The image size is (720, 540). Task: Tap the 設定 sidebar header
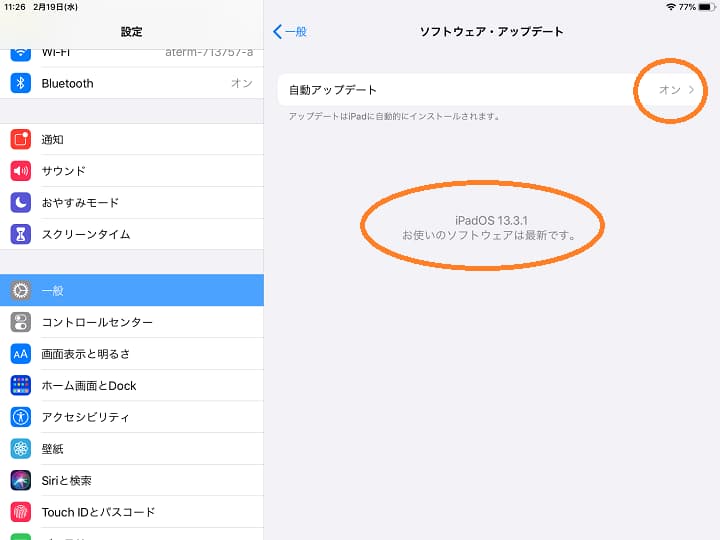tap(132, 32)
